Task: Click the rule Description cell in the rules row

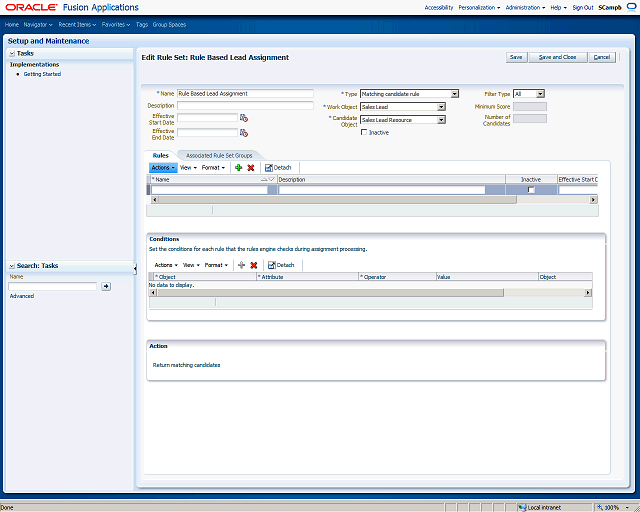Action: [x=382, y=190]
